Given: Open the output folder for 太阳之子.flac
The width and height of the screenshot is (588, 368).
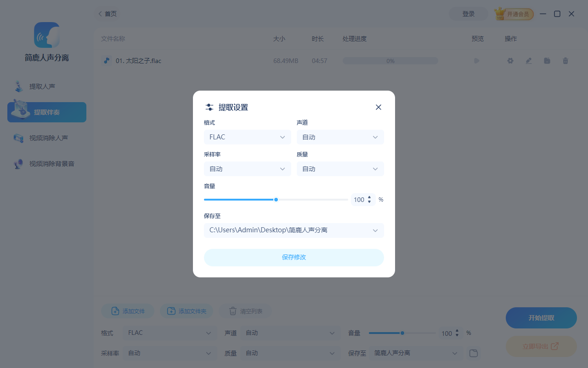Looking at the screenshot, I should click(547, 60).
